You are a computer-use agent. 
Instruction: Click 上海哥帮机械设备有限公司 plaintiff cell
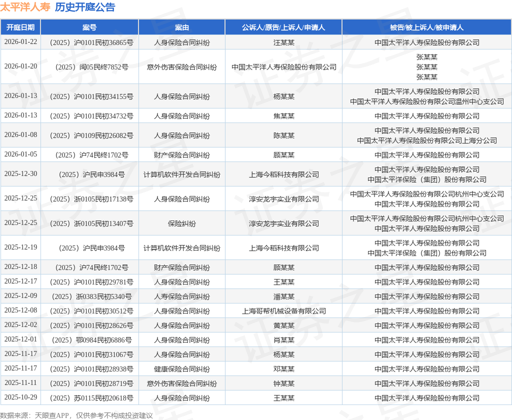click(284, 311)
